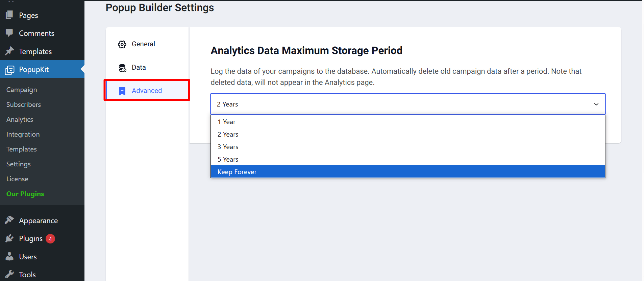Pick the 1 Year option
Viewport: 644px width, 281px height.
point(227,122)
